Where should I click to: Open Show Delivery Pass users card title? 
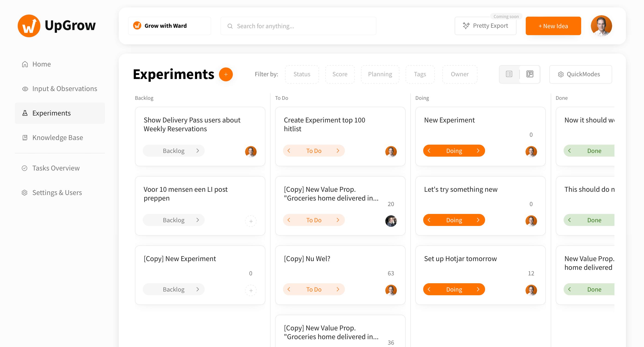tap(192, 124)
